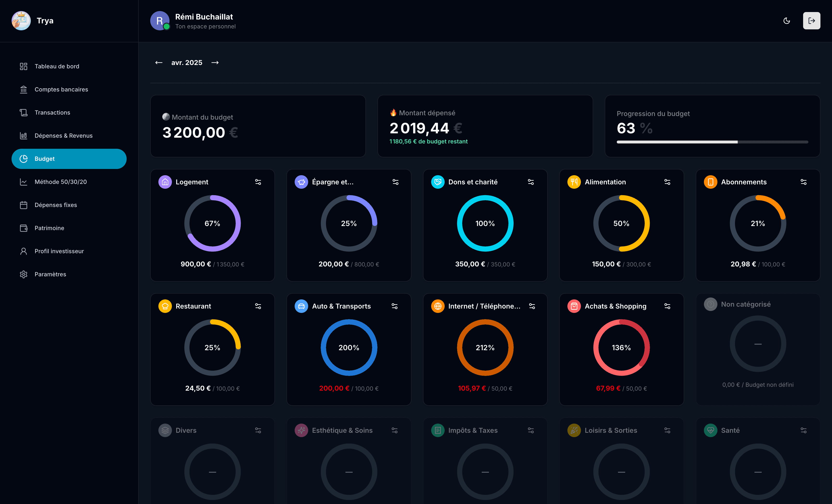The width and height of the screenshot is (832, 504).
Task: Click the Loisirs & Sorties party icon
Action: [x=574, y=430]
